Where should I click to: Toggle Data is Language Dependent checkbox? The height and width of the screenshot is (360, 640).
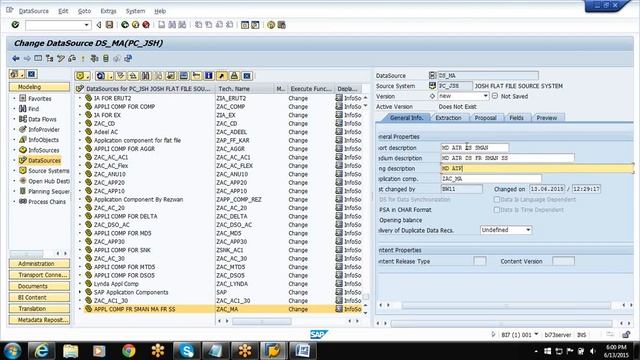point(497,200)
